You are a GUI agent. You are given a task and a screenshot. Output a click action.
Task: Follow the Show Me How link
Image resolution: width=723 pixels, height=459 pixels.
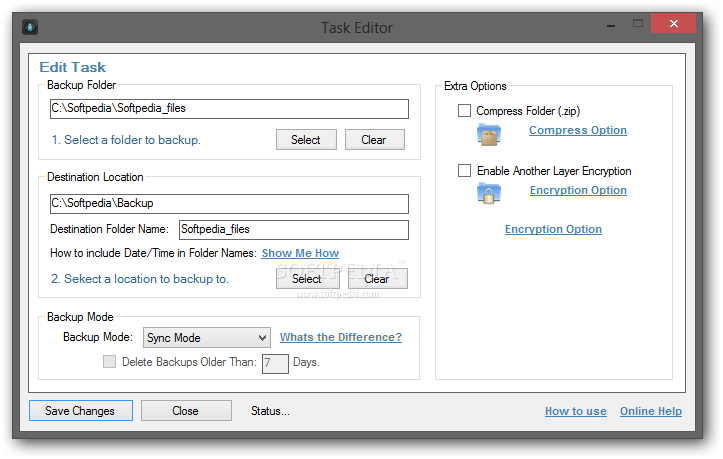point(300,253)
